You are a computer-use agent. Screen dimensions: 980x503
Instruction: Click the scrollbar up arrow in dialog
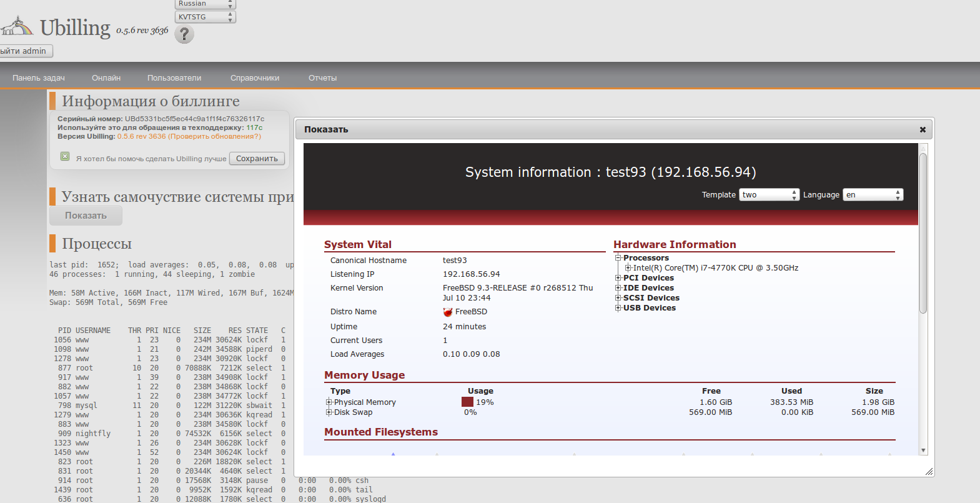(x=923, y=148)
